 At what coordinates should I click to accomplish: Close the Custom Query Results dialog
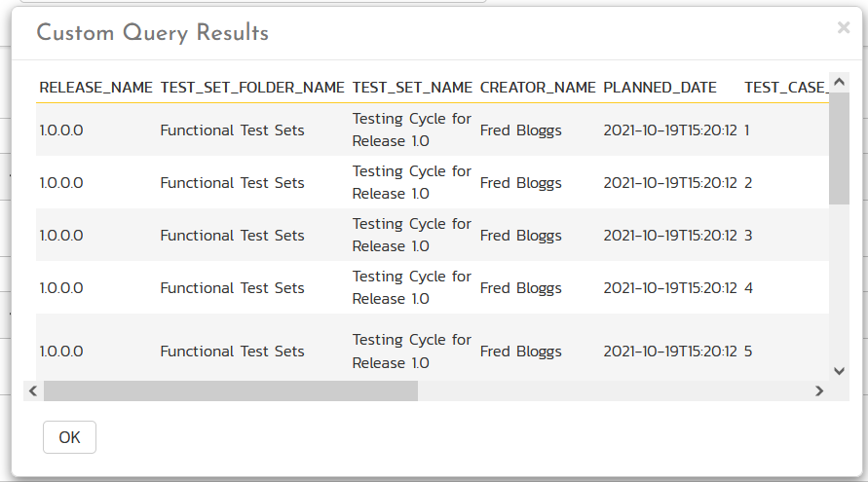point(844,28)
